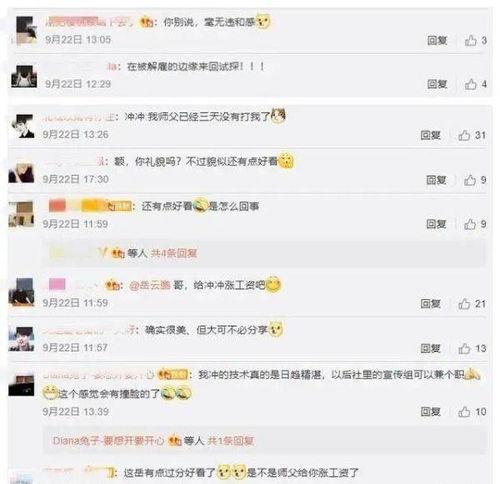Open avatar of the 13:26 commenter
The image size is (500, 484).
[23, 126]
